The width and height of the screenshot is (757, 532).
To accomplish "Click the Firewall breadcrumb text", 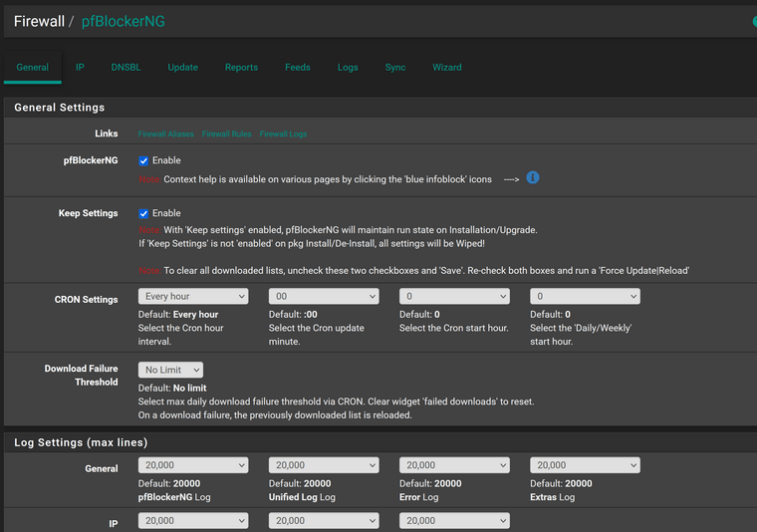I will (x=39, y=21).
